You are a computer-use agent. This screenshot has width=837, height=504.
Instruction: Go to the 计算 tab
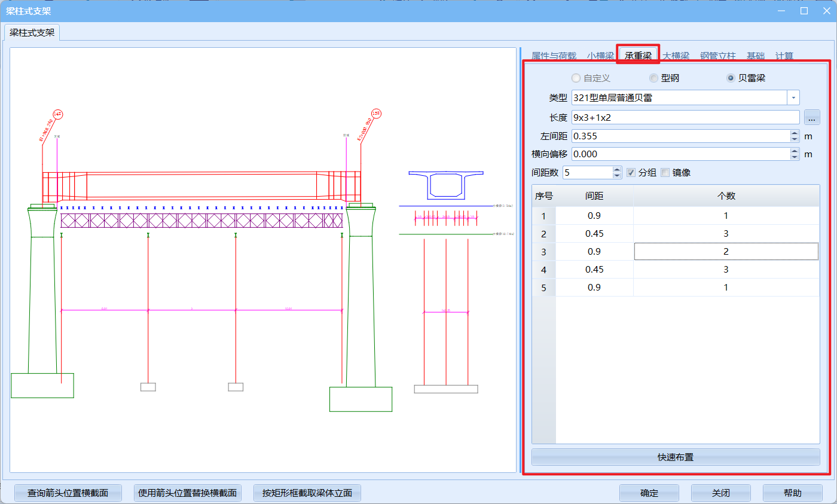784,56
